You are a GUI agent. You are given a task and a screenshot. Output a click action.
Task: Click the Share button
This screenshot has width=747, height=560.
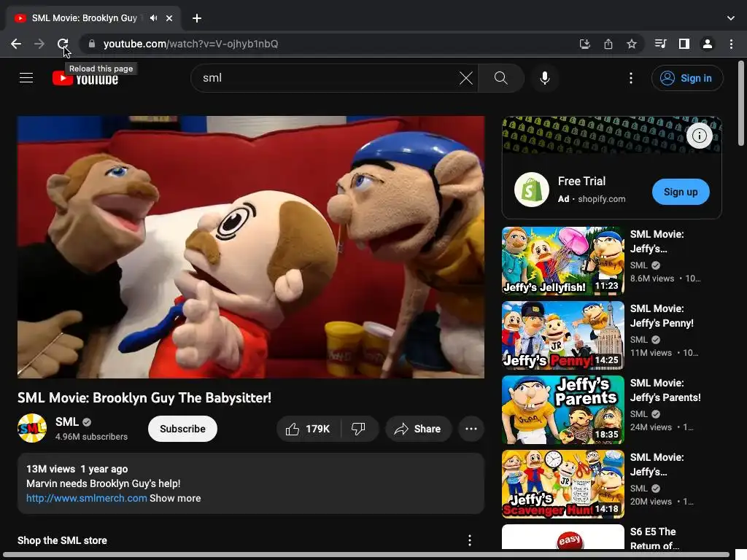tap(418, 429)
